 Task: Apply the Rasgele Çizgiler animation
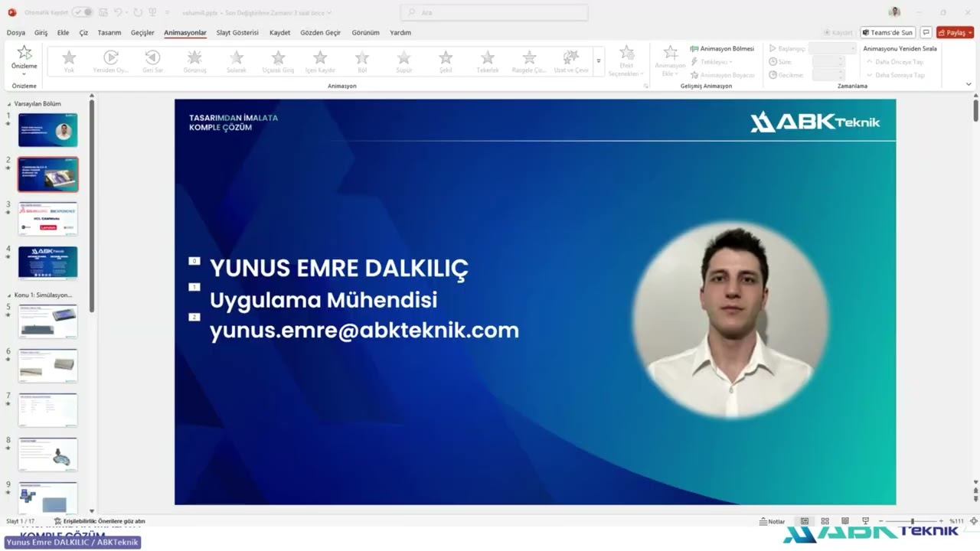point(529,61)
